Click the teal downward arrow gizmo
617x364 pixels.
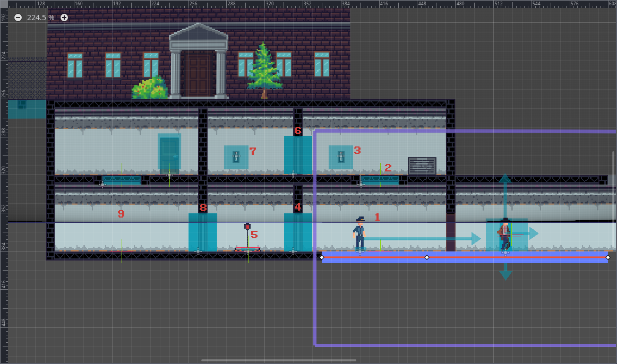coord(505,274)
